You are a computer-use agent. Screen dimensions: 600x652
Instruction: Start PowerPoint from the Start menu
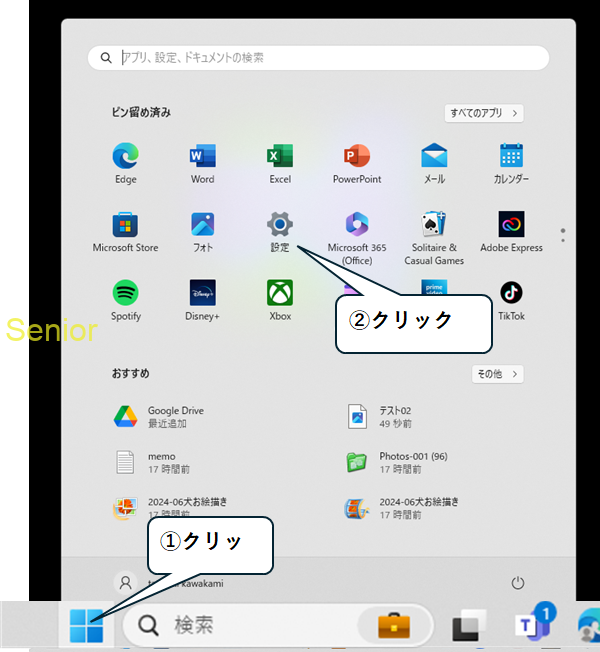click(x=357, y=156)
